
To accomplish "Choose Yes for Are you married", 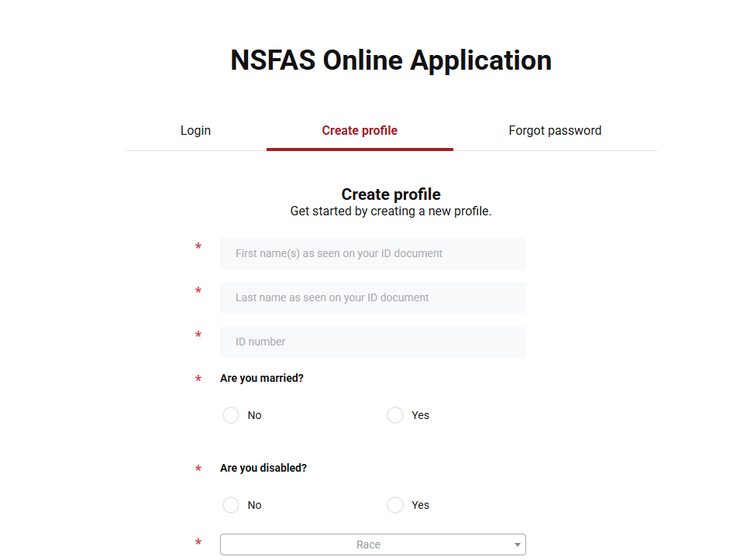I will pyautogui.click(x=395, y=415).
